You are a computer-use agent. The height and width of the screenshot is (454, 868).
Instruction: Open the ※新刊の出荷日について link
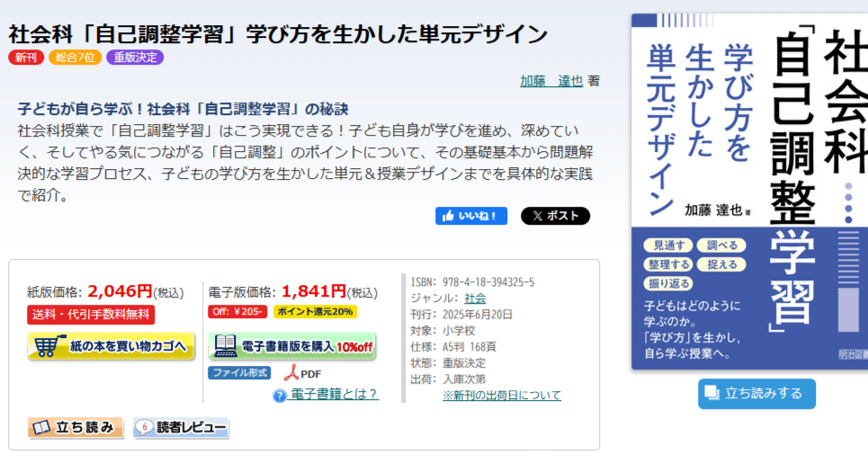(x=502, y=396)
